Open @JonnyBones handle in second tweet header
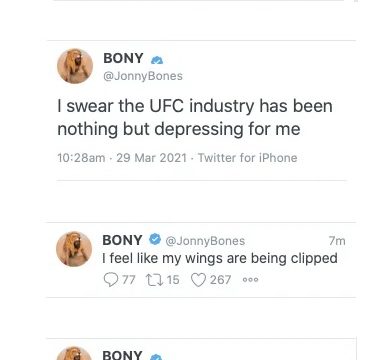The image size is (384, 360). click(205, 241)
